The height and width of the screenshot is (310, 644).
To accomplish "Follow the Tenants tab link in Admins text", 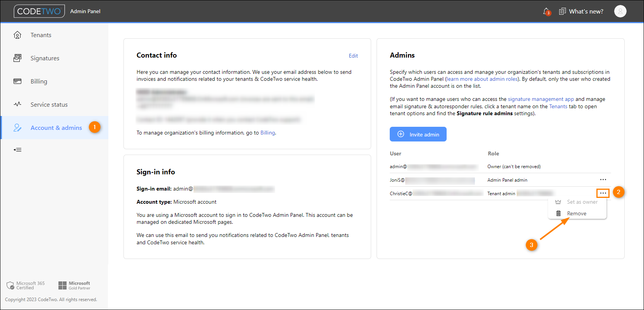I will (x=558, y=106).
